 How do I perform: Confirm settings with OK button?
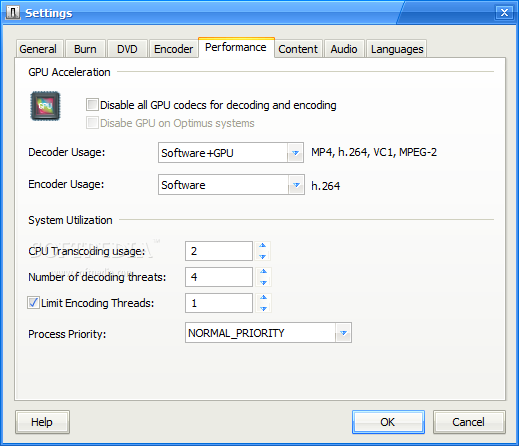(x=388, y=422)
